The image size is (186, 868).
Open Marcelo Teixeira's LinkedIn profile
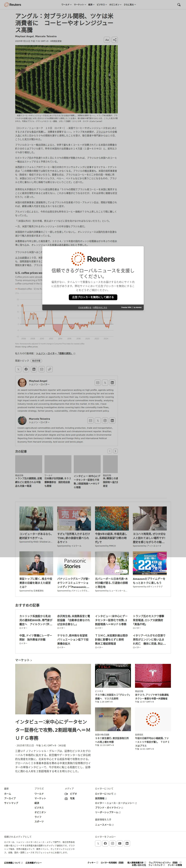pos(112,421)
